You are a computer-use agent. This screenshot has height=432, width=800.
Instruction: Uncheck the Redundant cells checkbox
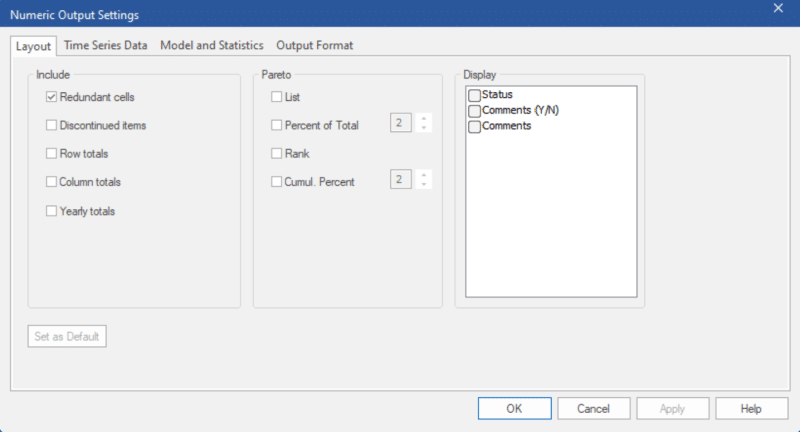51,97
